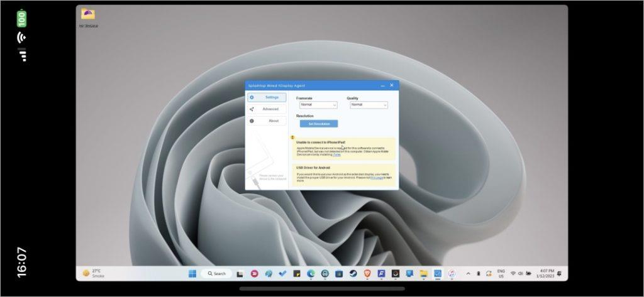Click the info icon beside About
This screenshot has width=644, height=297.
(x=252, y=121)
